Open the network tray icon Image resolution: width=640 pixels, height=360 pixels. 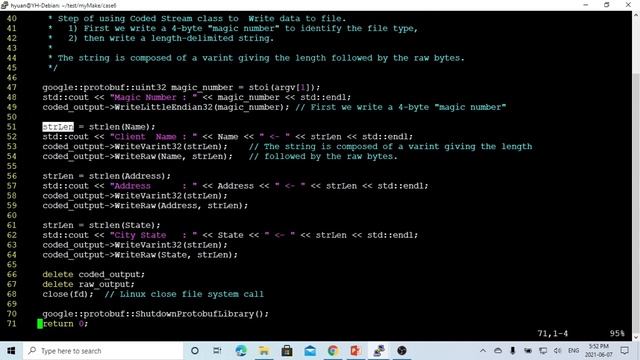point(542,351)
